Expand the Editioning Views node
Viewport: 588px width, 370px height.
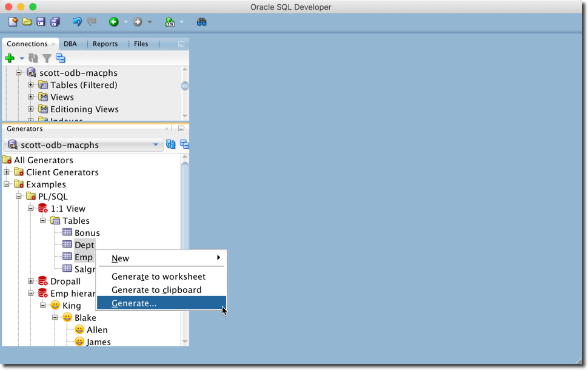pyautogui.click(x=31, y=109)
